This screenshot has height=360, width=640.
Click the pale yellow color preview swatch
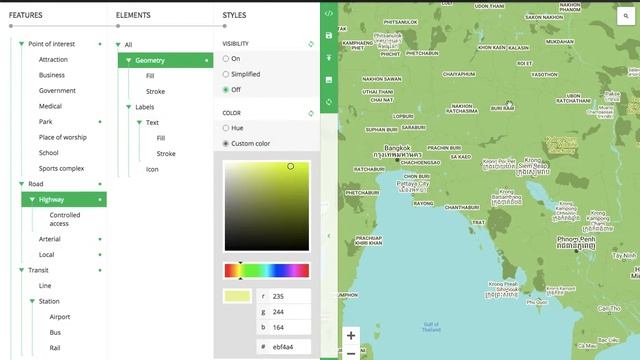tap(237, 296)
